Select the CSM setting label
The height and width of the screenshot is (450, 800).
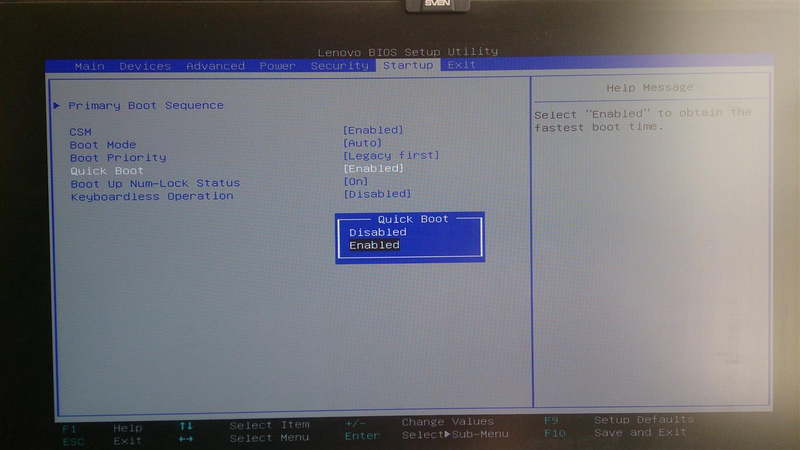tap(80, 132)
